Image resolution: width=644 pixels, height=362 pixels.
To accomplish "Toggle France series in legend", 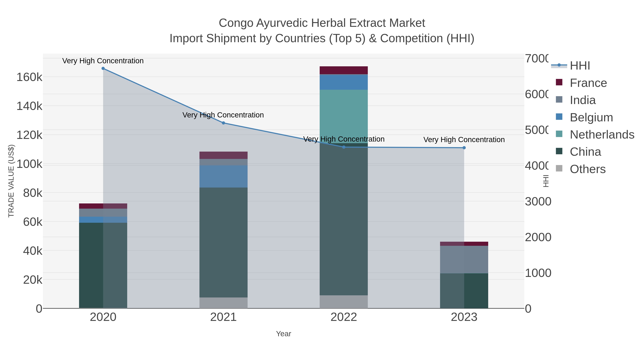I will [x=581, y=83].
